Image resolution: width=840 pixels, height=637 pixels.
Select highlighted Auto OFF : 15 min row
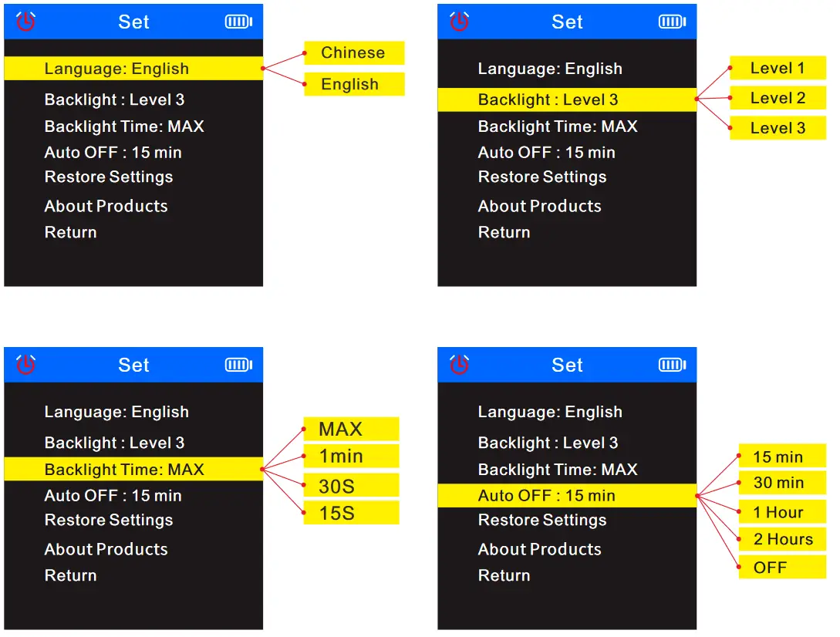click(x=567, y=496)
